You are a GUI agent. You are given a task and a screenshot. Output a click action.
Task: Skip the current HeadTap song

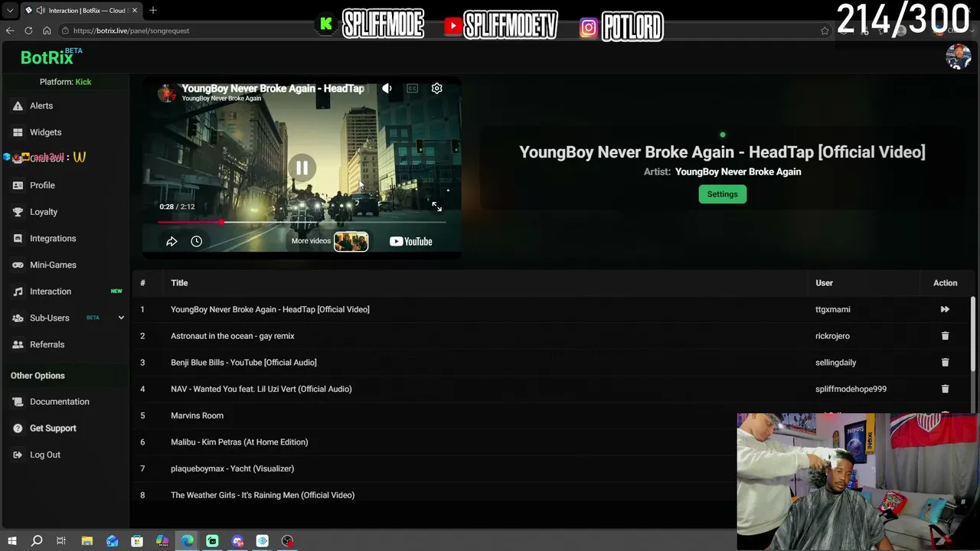(945, 309)
